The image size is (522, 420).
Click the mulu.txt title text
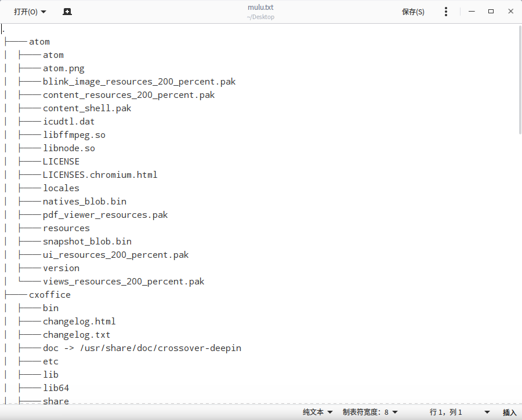pyautogui.click(x=260, y=8)
